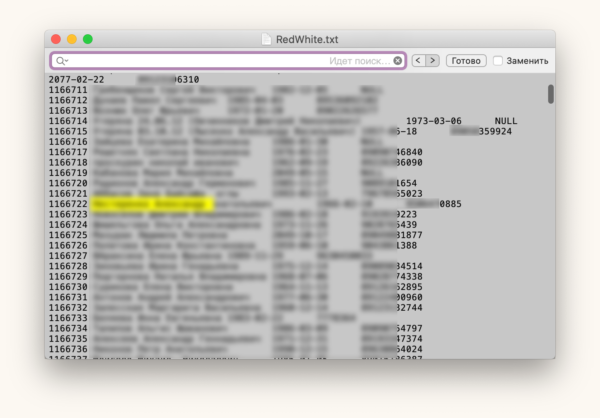Click the magnifier search options icon
The width and height of the screenshot is (600, 418).
click(x=62, y=61)
